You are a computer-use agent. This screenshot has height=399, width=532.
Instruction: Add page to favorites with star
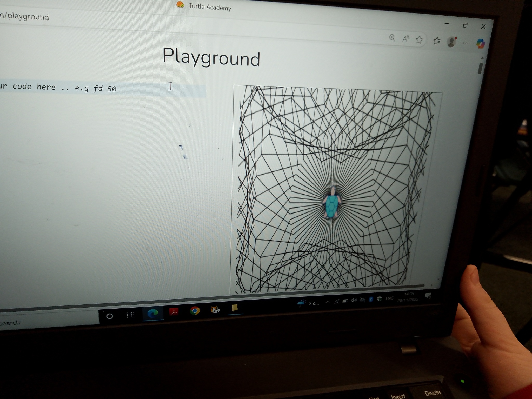pos(419,40)
